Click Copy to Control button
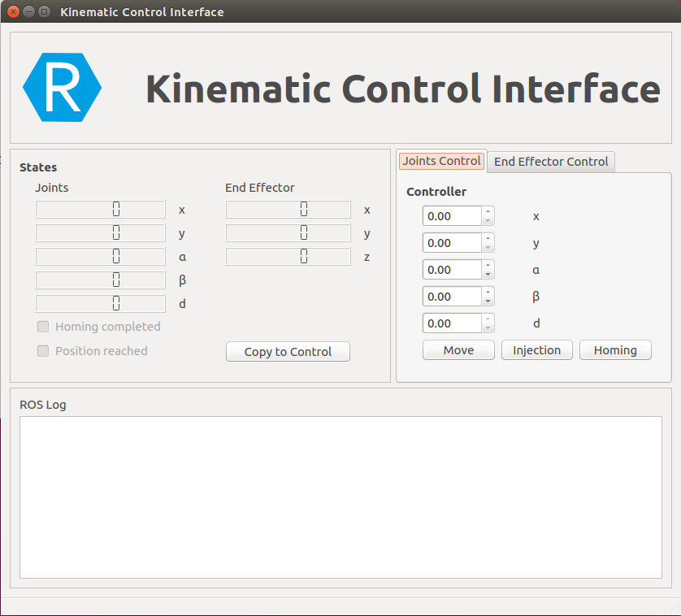This screenshot has height=616, width=681. 288,351
